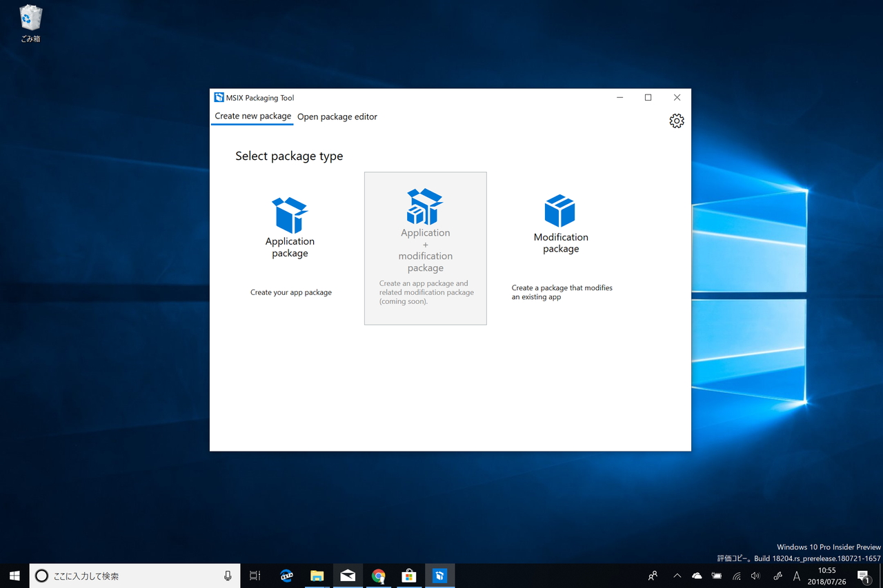This screenshot has height=588, width=883.
Task: Open the volume control in the system tray
Action: [755, 576]
